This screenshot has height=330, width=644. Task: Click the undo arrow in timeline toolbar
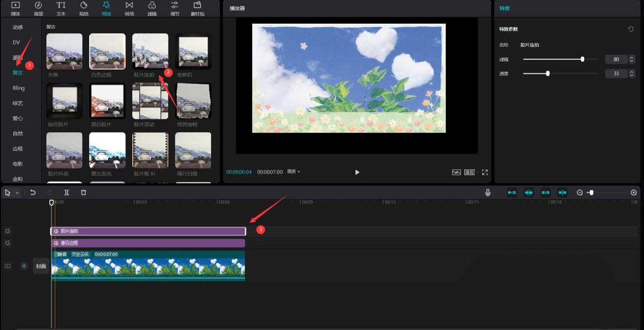[x=33, y=192]
